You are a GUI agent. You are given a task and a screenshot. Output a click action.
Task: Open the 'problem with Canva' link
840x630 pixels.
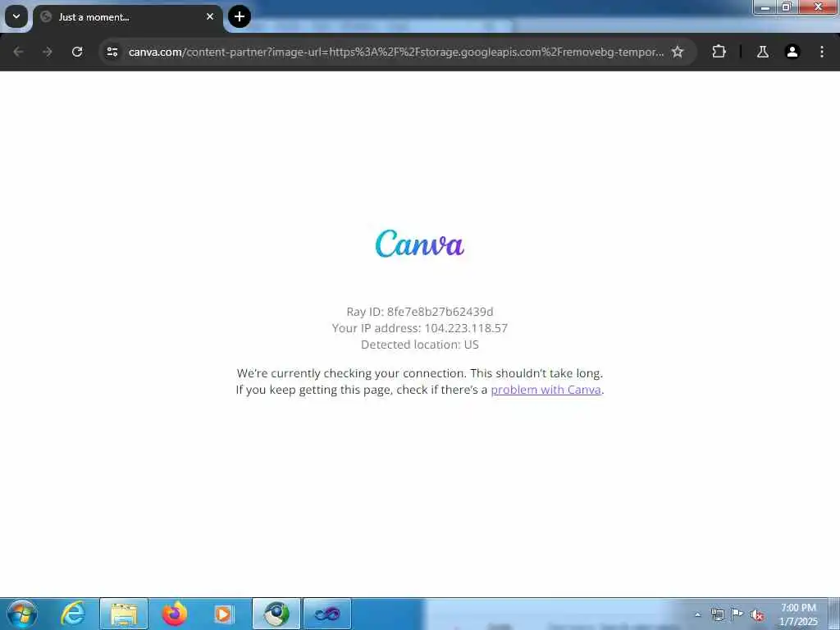[546, 390]
